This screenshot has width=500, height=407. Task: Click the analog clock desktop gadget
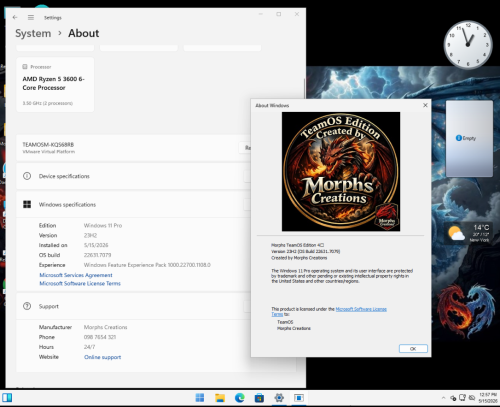point(468,44)
